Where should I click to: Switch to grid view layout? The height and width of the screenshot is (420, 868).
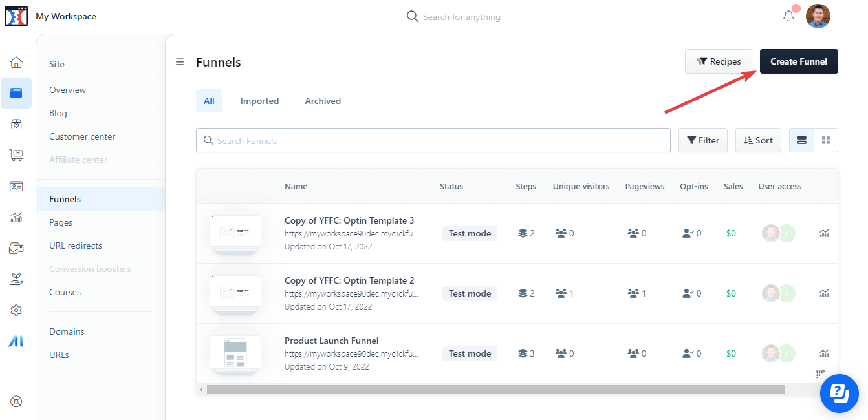click(826, 140)
